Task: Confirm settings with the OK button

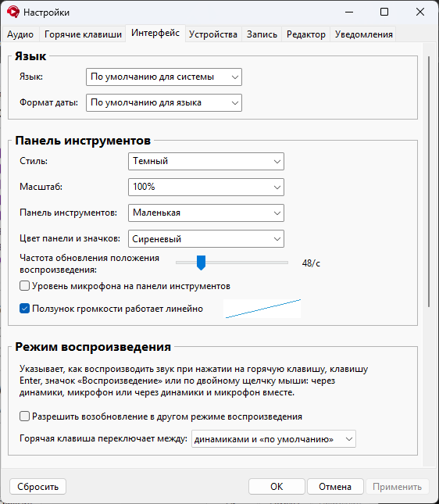Action: (x=277, y=487)
